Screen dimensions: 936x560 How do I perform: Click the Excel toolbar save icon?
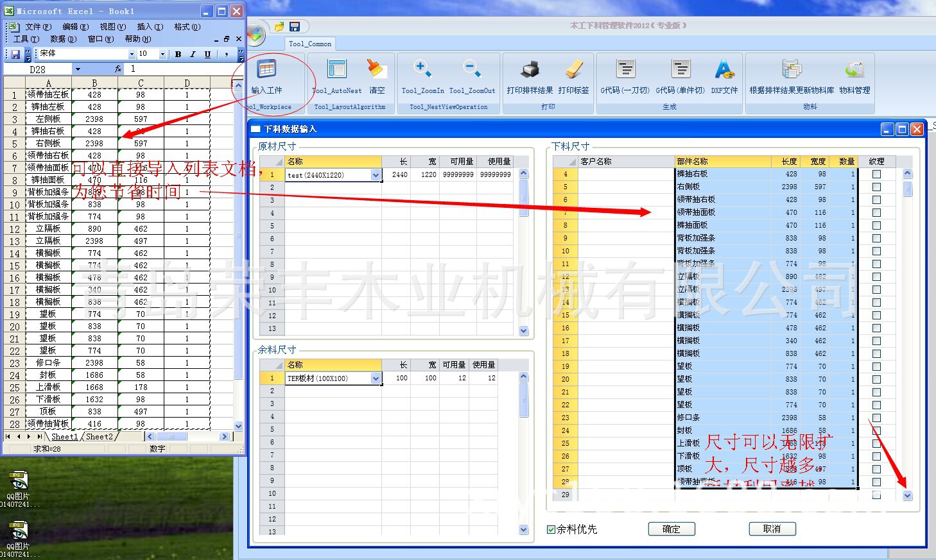click(16, 55)
